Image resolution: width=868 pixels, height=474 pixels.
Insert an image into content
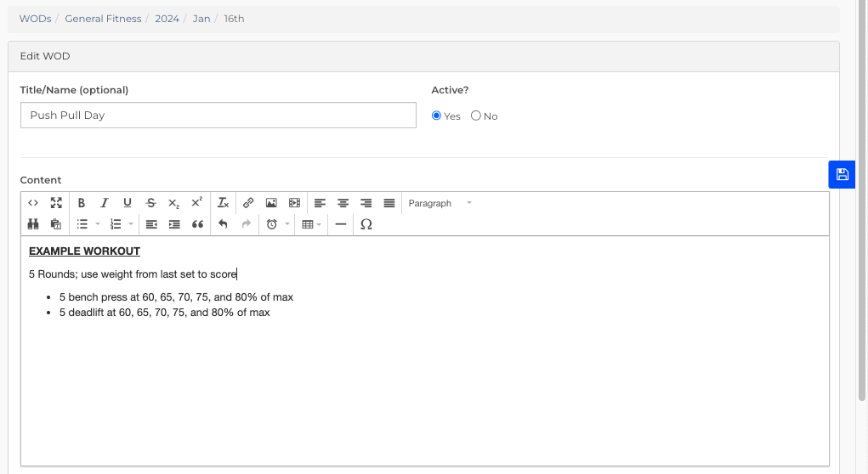tap(271, 203)
